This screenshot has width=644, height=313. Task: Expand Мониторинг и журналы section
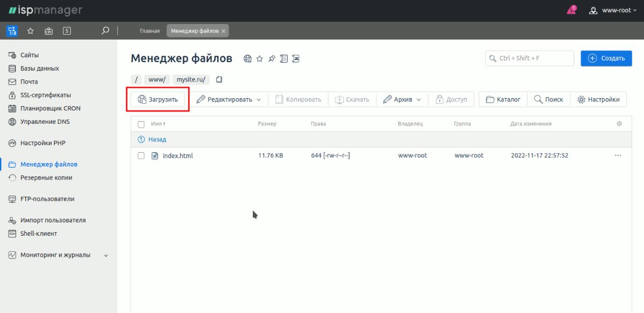[x=106, y=256]
